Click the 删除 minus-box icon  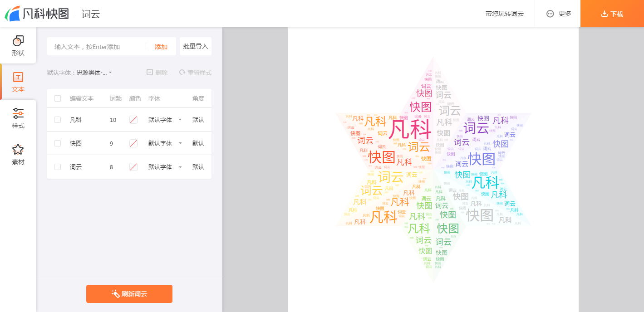(150, 72)
